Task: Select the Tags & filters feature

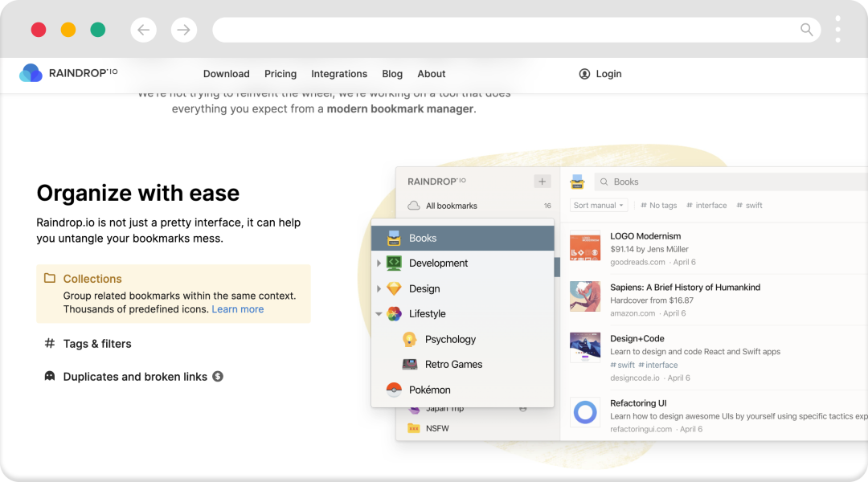Action: (x=97, y=344)
